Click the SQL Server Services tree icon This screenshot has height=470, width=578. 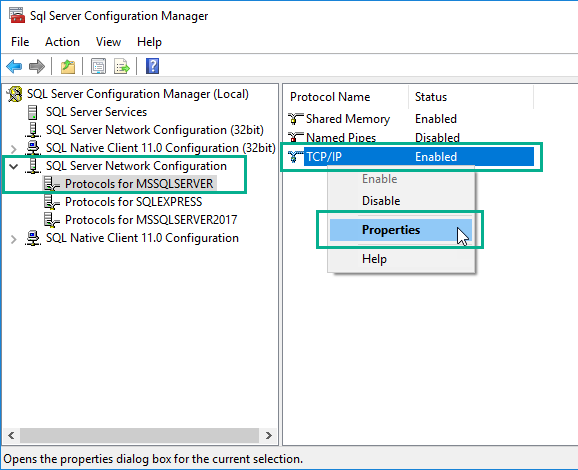(33, 112)
